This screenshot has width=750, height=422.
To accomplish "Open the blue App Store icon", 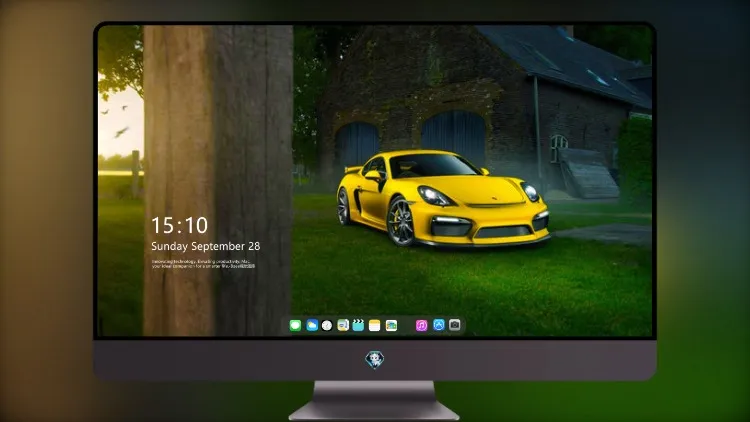I will pos(439,325).
